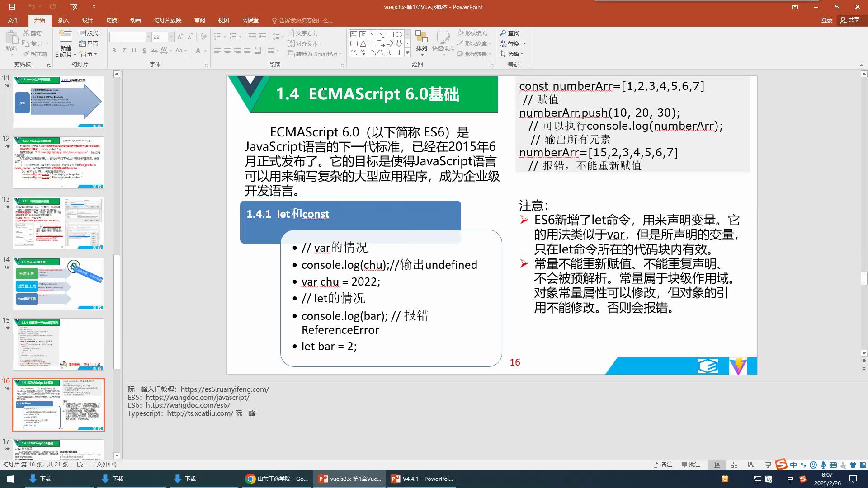Open Reading View from status bar
The width and height of the screenshot is (868, 488).
751,465
